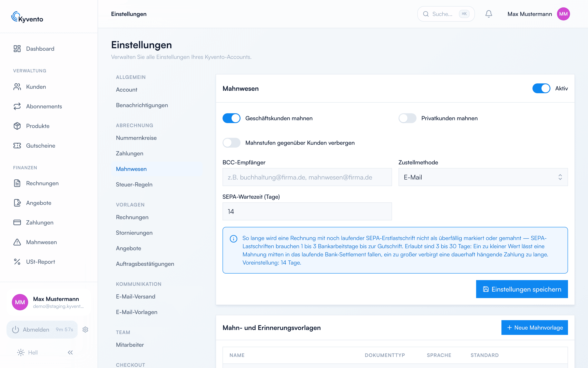588x368 pixels.
Task: Disable Geschäftskunden mahnen switch
Action: coord(231,118)
